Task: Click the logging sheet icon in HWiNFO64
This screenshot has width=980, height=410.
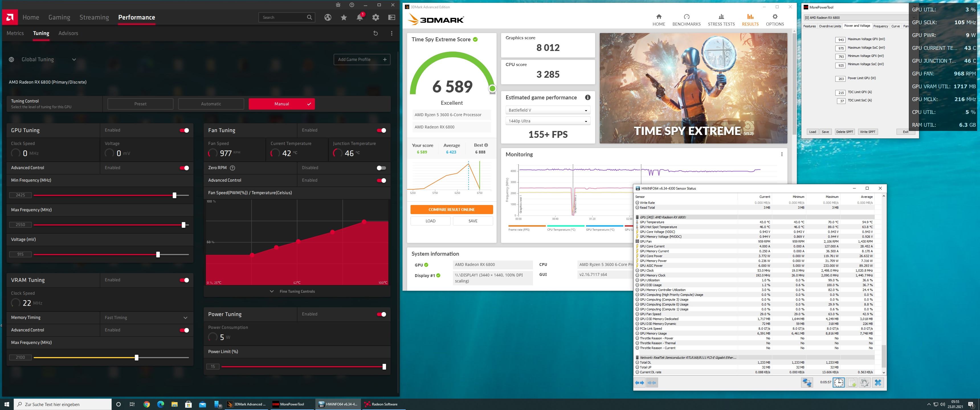Action: 852,383
